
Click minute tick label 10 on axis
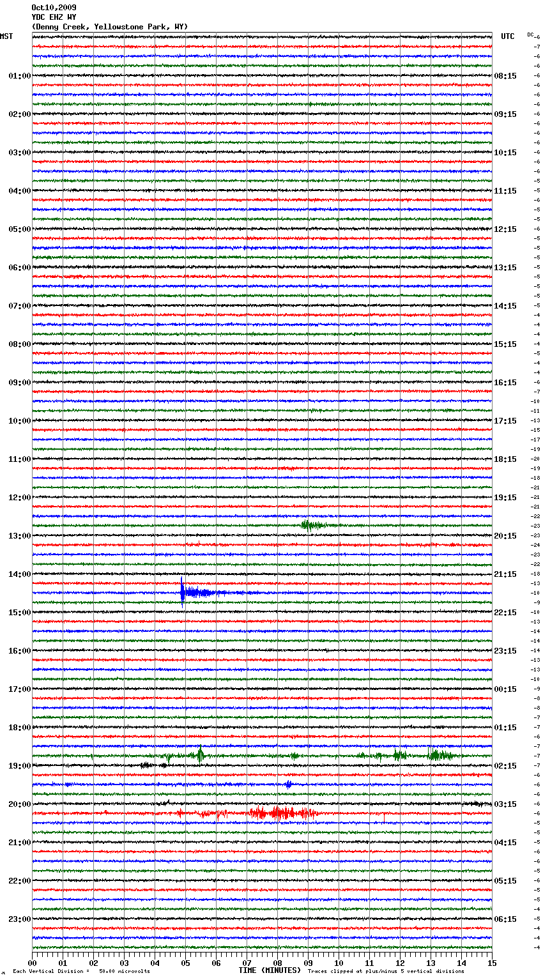[x=339, y=963]
